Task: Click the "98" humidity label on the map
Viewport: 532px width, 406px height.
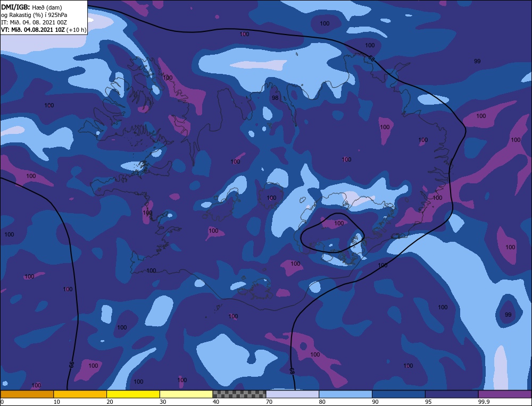Action: 275,98
